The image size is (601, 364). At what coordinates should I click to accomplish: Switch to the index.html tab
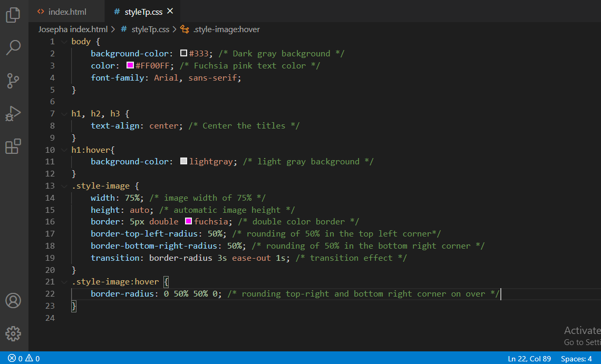click(x=67, y=12)
